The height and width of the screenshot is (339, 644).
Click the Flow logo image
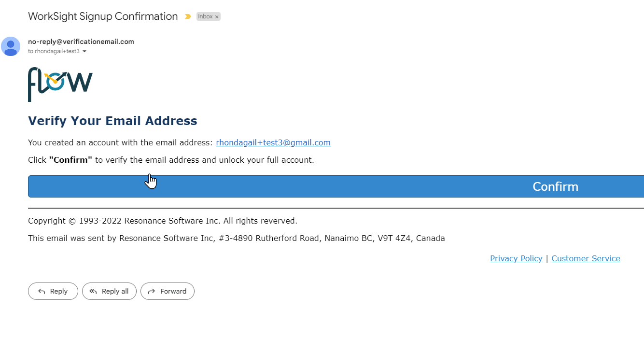[60, 84]
